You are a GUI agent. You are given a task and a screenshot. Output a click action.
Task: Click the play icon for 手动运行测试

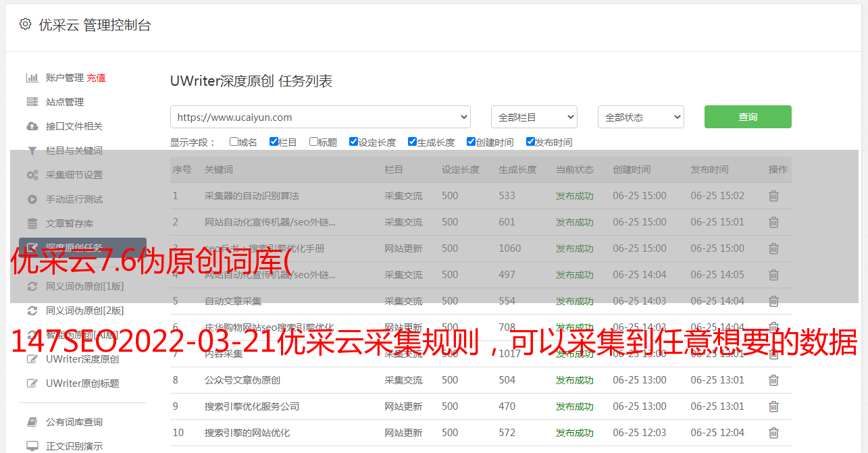point(32,199)
